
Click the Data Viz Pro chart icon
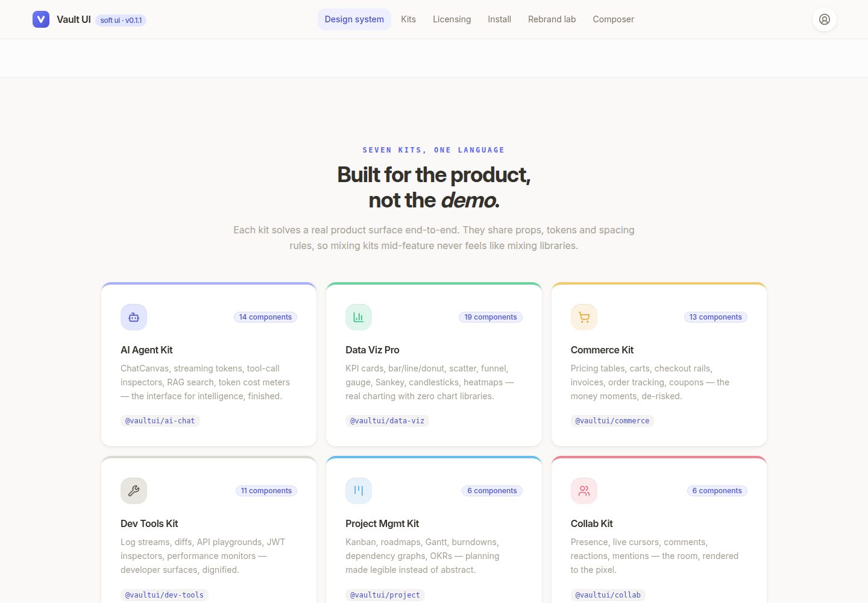(x=359, y=317)
